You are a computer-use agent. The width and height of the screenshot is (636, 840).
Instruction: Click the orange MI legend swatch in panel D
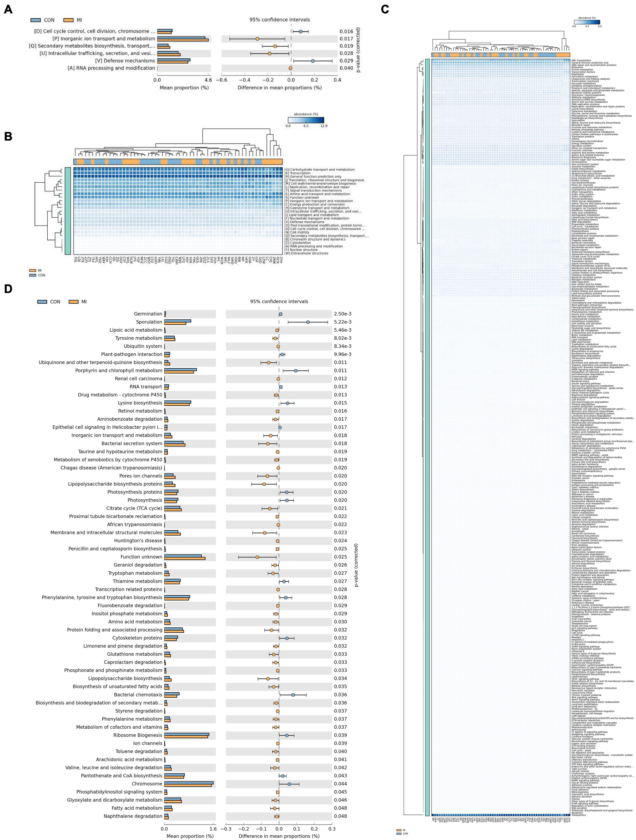[x=74, y=302]
